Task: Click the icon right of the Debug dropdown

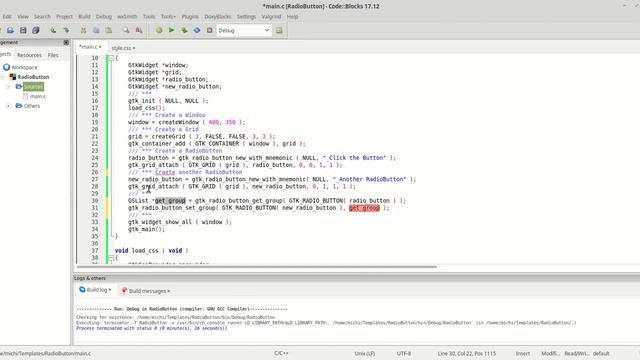Action: pyautogui.click(x=279, y=31)
